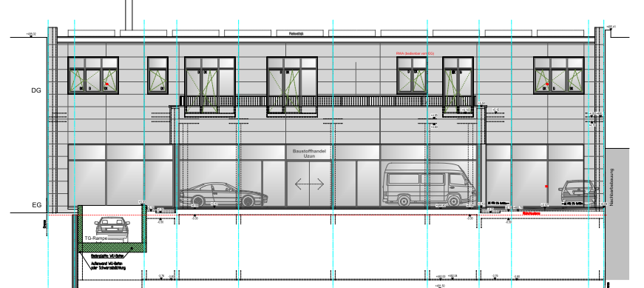Click the Baustoffhandel Uzun sign text
The image size is (644, 288).
click(x=309, y=153)
